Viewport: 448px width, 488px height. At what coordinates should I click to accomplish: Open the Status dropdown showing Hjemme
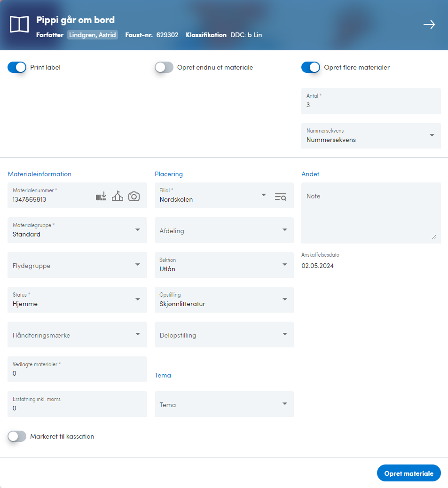pos(77,299)
